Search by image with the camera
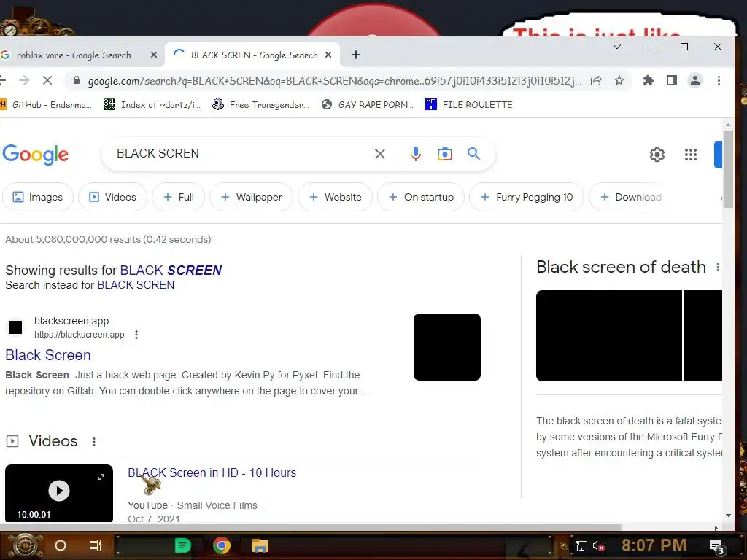Viewport: 747px width, 560px height. pos(444,154)
